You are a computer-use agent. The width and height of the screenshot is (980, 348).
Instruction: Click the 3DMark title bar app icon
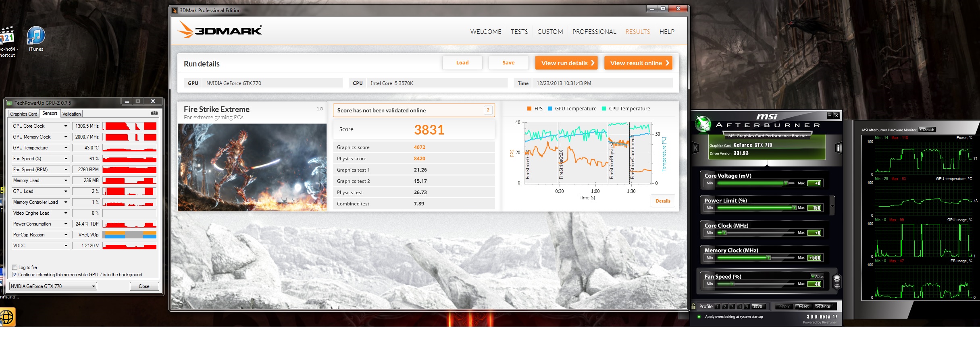point(175,10)
